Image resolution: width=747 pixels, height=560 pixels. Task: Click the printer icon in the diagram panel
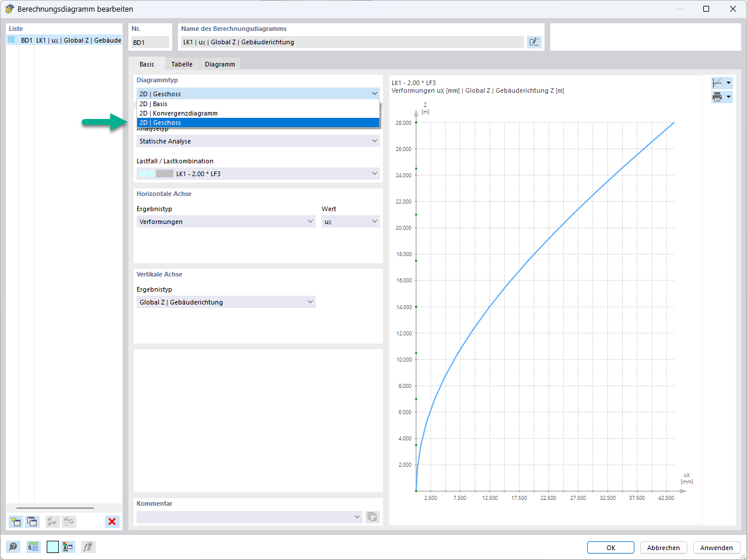(717, 97)
